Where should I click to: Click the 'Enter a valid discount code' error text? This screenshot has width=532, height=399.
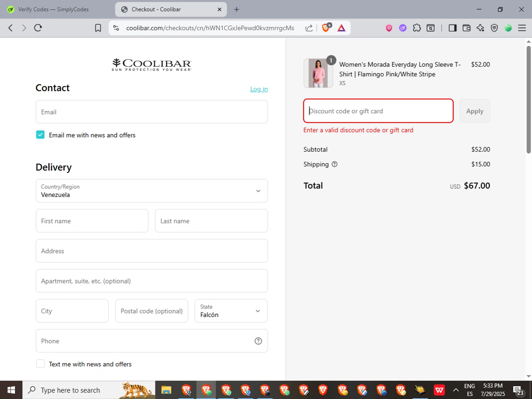coord(358,130)
